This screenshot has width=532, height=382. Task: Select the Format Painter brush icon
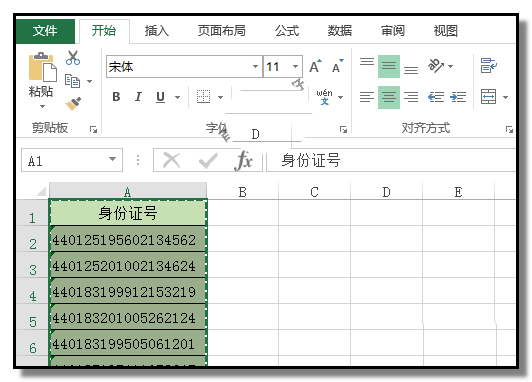click(73, 103)
